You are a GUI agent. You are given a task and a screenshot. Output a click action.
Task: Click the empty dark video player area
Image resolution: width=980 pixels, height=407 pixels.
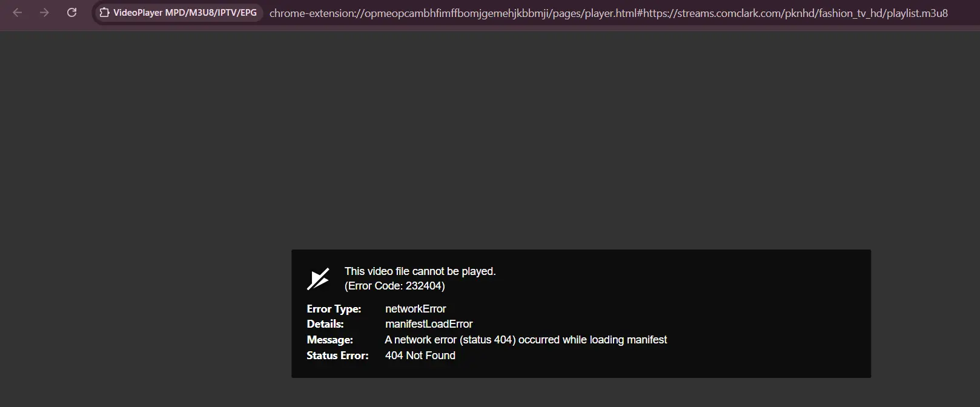coord(490,139)
